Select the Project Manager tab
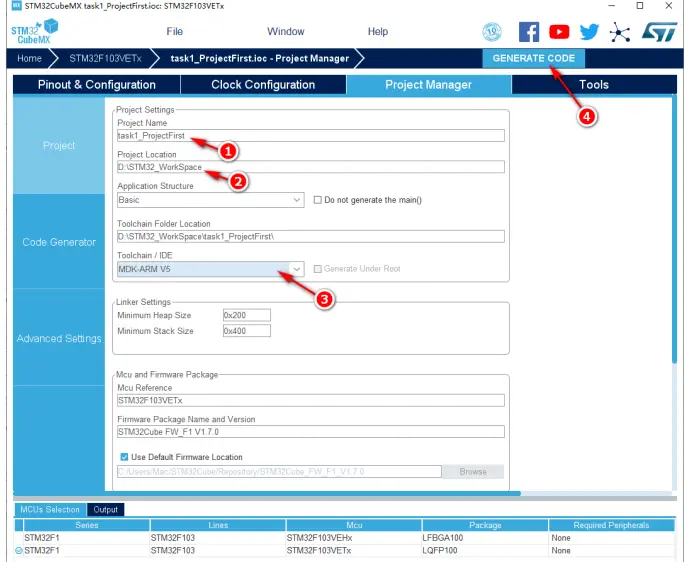The height and width of the screenshot is (562, 686). (428, 84)
